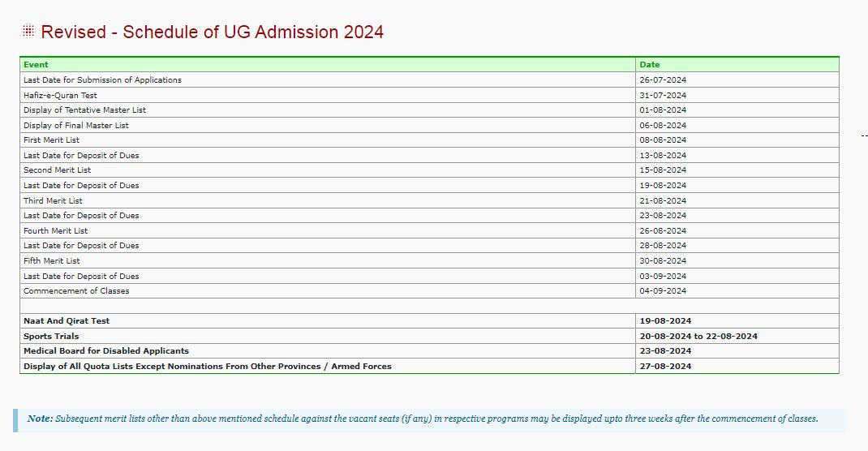Click the Display of All Quota Lists row

(x=430, y=366)
